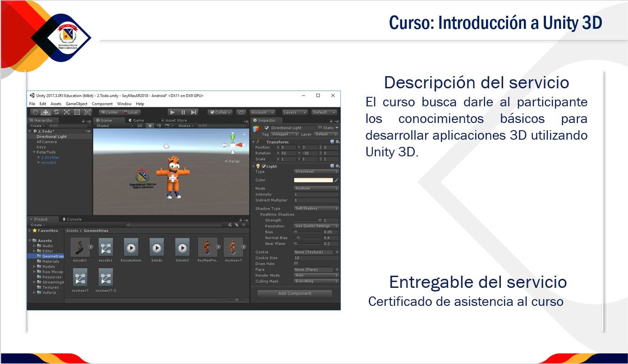Select the Hand tool in the toolbar
The width and height of the screenshot is (628, 364).
pyautogui.click(x=35, y=112)
